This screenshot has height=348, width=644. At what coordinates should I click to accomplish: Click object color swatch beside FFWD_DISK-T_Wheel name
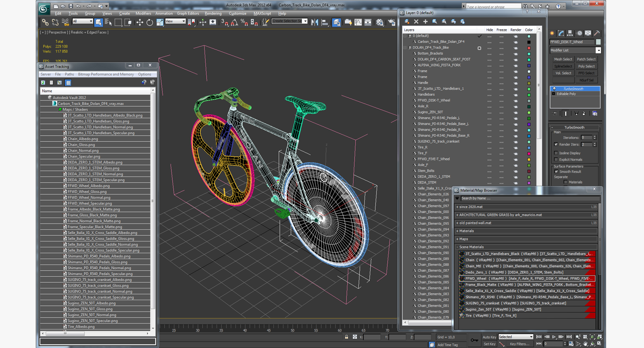point(598,42)
